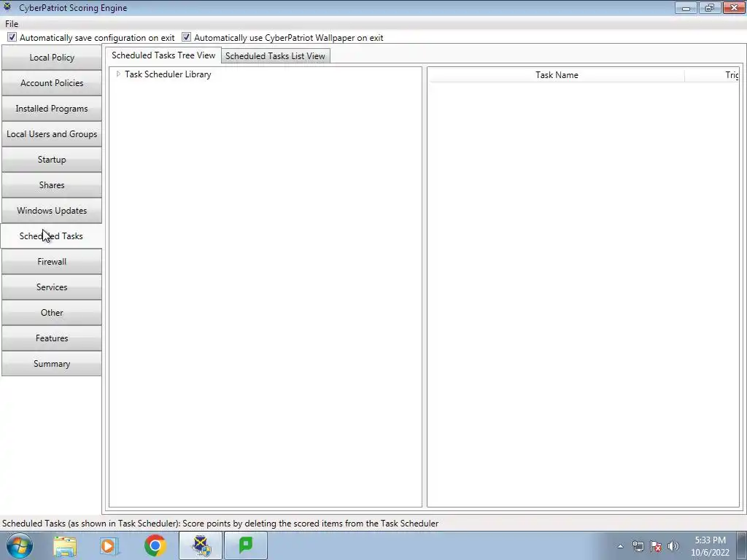Open the Startup section
This screenshot has width=747, height=560.
coord(52,160)
